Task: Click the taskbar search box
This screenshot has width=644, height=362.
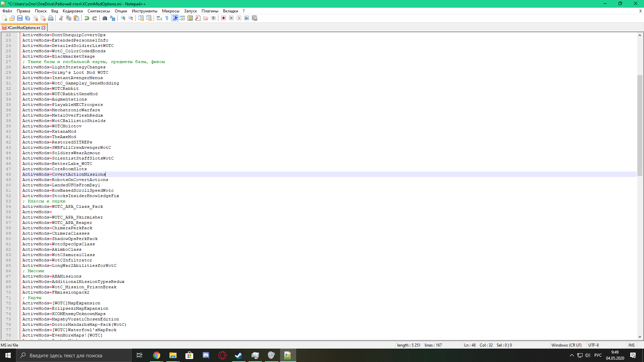Action: pos(74,355)
